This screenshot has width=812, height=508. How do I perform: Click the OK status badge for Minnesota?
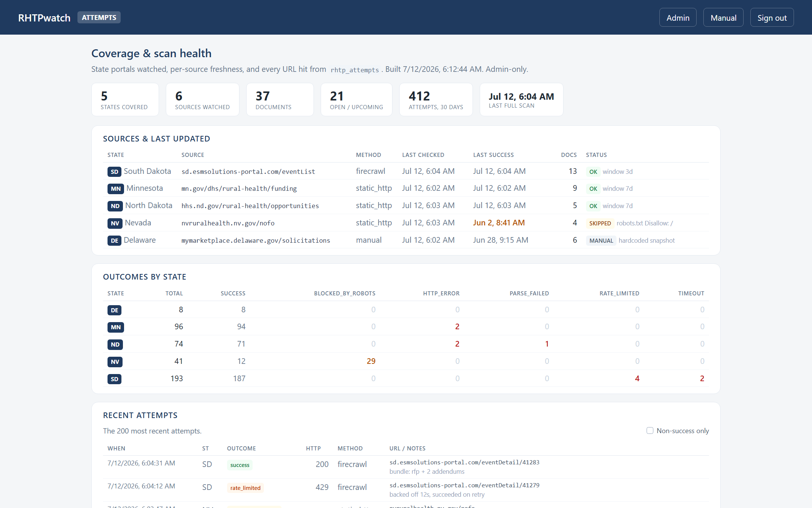pyautogui.click(x=593, y=189)
